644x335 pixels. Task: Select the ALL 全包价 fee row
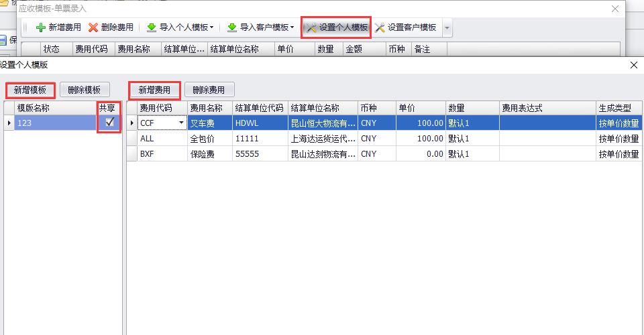[x=335, y=138]
